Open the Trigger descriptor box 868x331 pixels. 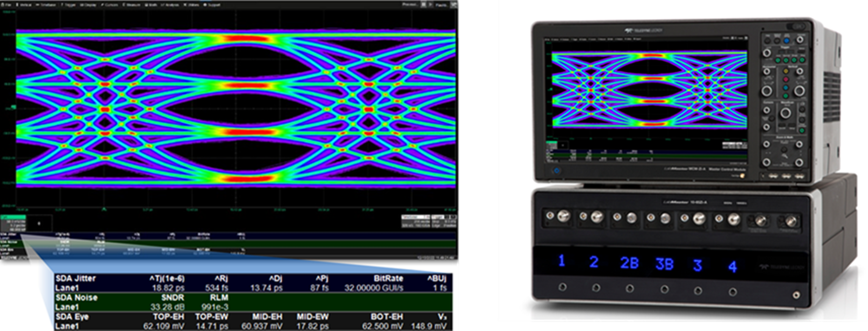coord(443,221)
